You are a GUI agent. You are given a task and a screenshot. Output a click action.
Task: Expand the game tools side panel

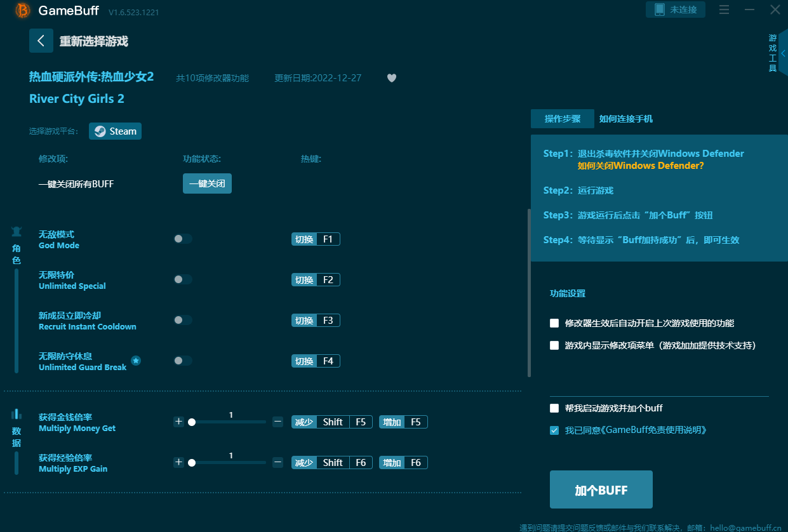click(x=783, y=53)
